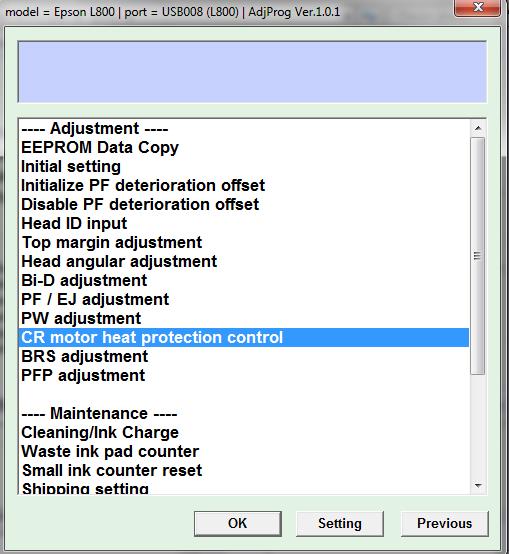Close the AdjProg window

point(478,7)
